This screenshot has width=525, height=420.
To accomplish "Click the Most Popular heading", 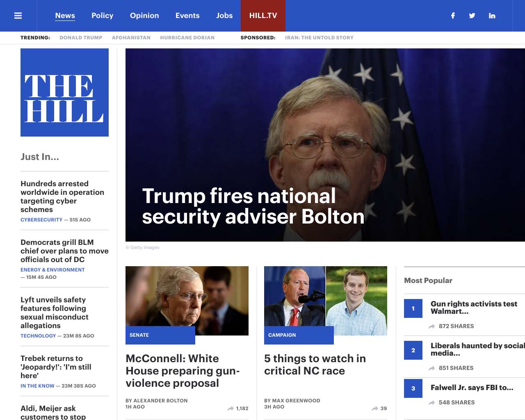I will (428, 281).
